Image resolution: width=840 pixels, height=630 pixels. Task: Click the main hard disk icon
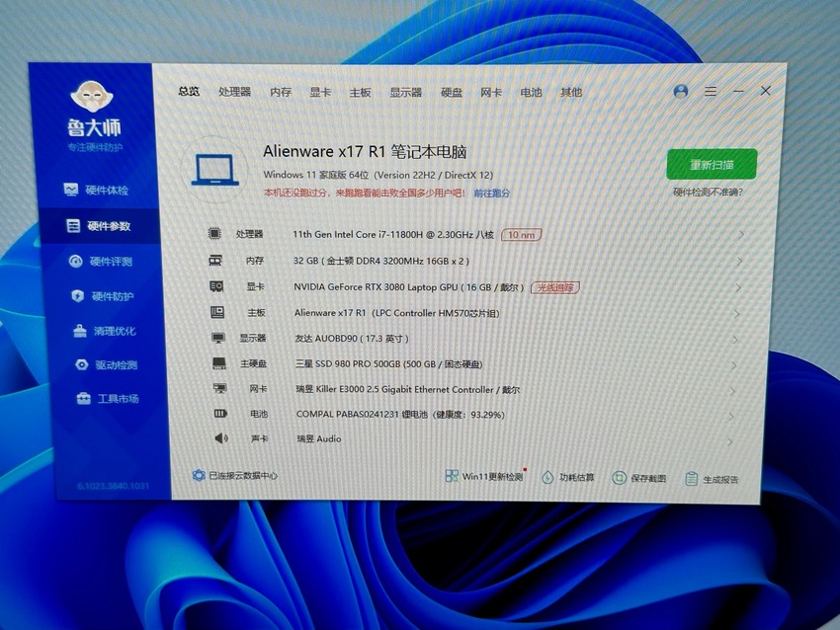point(219,363)
